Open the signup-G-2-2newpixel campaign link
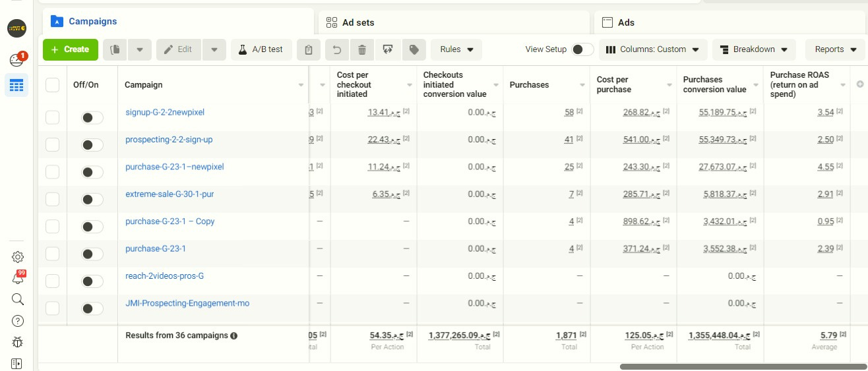Screen dimensions: 868x371 [x=165, y=112]
